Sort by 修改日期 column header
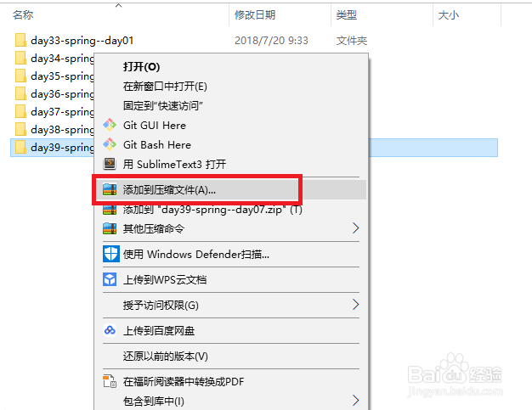Viewport: 532px width, 410px height. pyautogui.click(x=255, y=15)
